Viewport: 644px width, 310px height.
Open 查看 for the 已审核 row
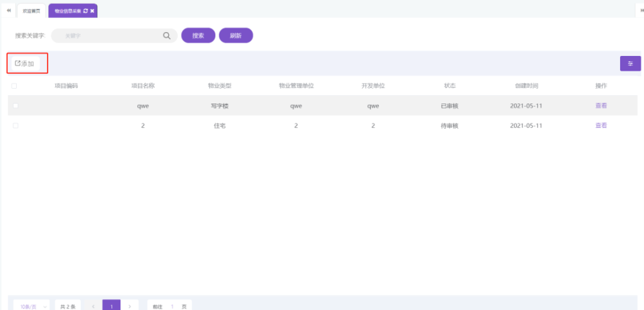click(601, 105)
